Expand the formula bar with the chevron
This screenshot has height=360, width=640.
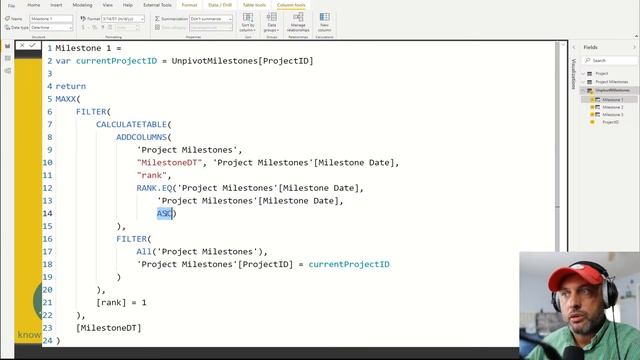(563, 45)
